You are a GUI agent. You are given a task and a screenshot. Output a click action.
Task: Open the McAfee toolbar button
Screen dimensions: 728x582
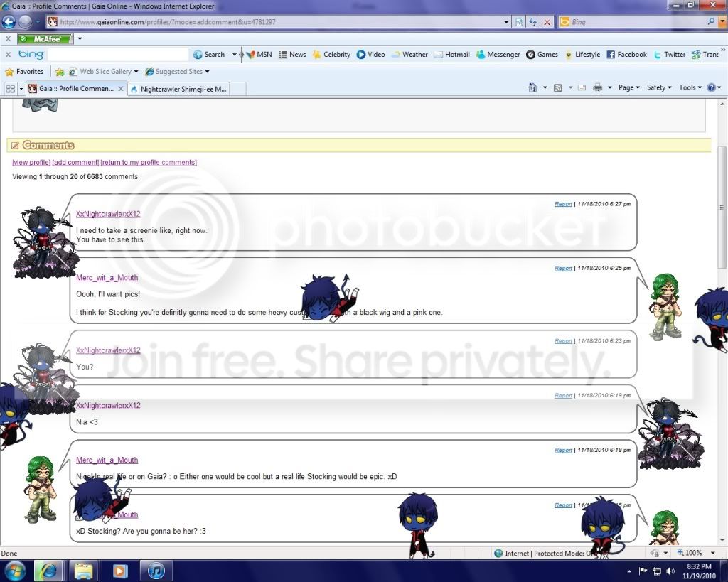click(45, 39)
